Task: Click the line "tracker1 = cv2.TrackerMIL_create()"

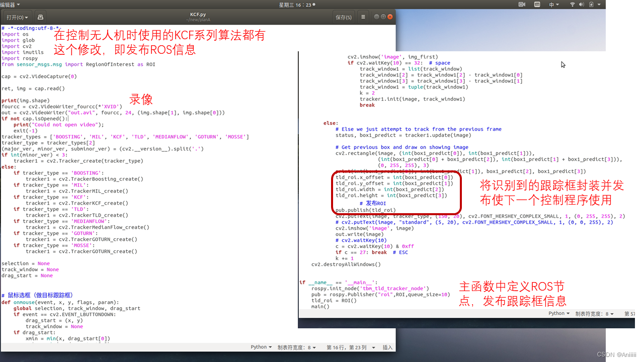Action: [x=77, y=191]
